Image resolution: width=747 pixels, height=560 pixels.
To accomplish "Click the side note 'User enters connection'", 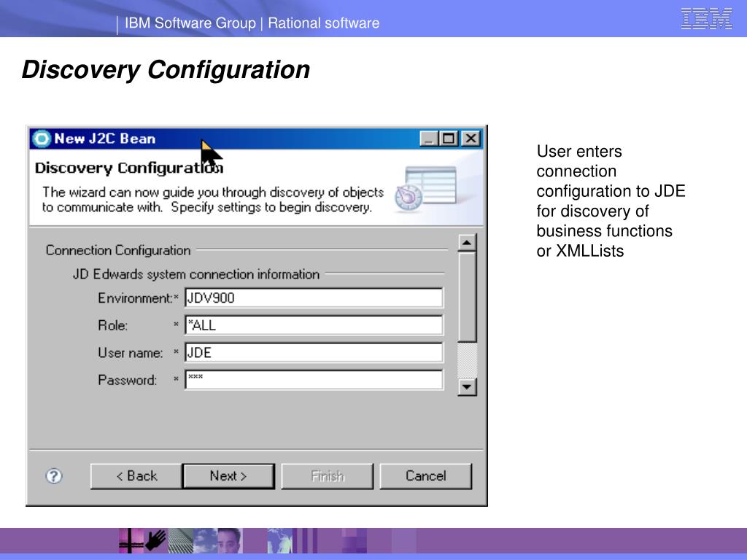I will 611,201.
